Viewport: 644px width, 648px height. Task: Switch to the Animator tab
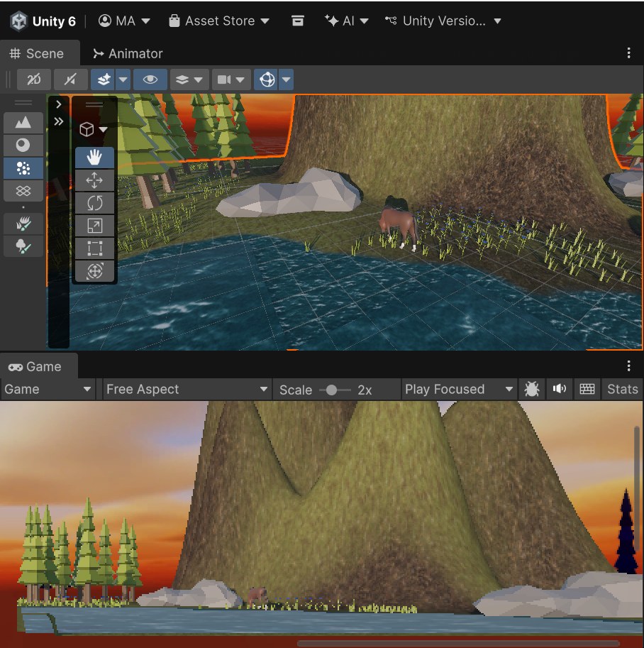point(128,54)
